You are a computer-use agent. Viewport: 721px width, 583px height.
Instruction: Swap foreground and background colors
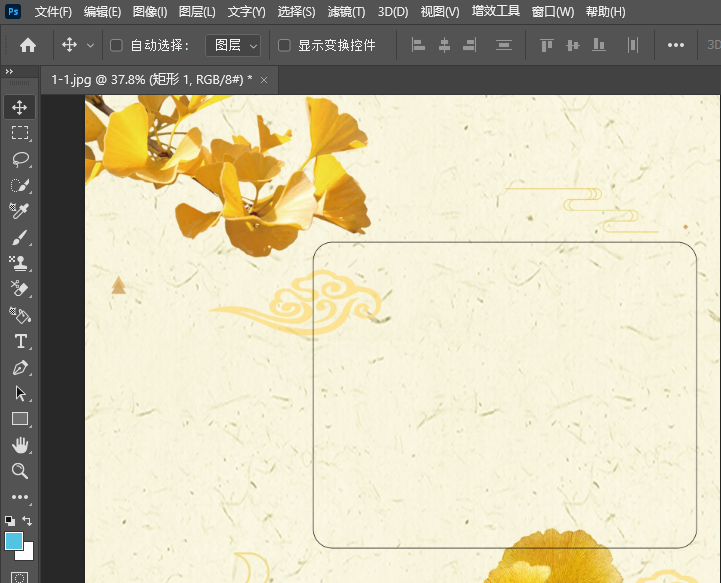27,521
